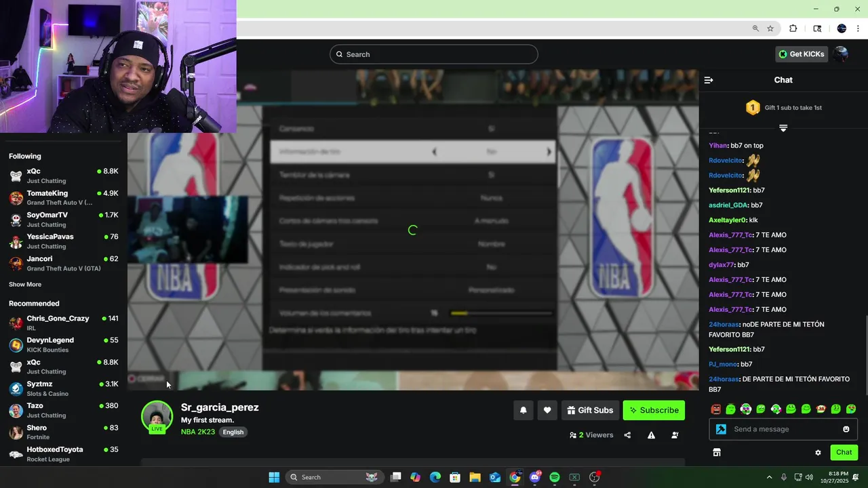Subscribe to Sr_garcia_perez channel
The height and width of the screenshot is (488, 868).
pos(654,410)
